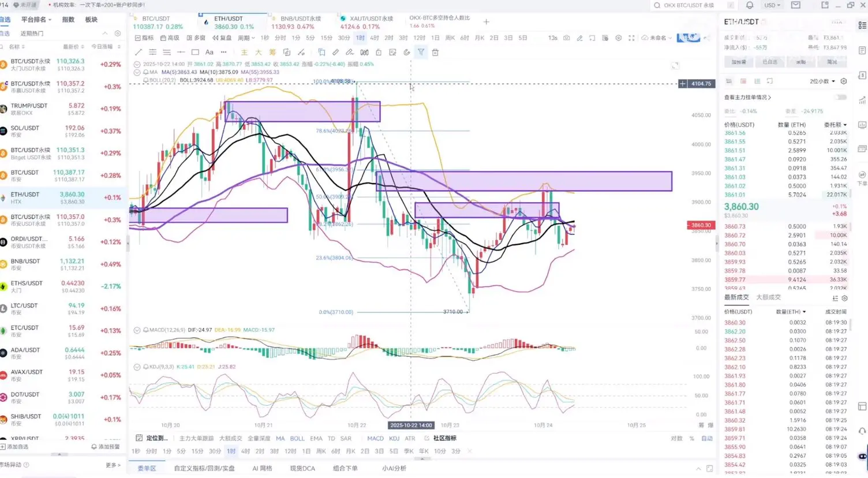Toggle the SAR indicator at chart bottom
Image resolution: width=868 pixels, height=478 pixels.
tap(346, 439)
